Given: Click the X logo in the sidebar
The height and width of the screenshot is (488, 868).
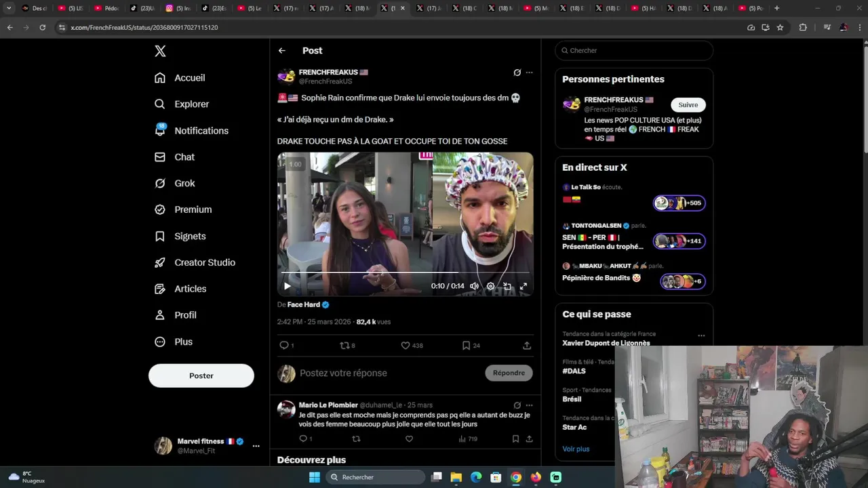Looking at the screenshot, I should pos(160,51).
